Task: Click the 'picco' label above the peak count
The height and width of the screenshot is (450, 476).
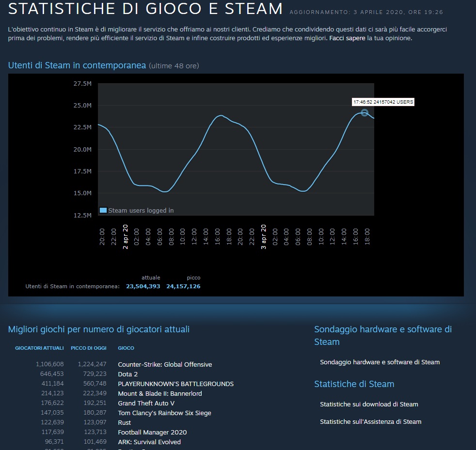Action: 194,278
